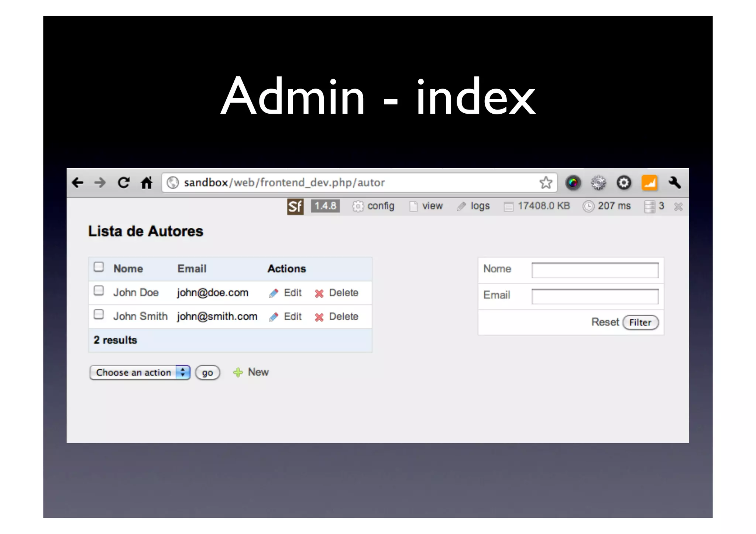The image size is (756, 534).
Task: Click the view page icon
Action: [x=413, y=206]
